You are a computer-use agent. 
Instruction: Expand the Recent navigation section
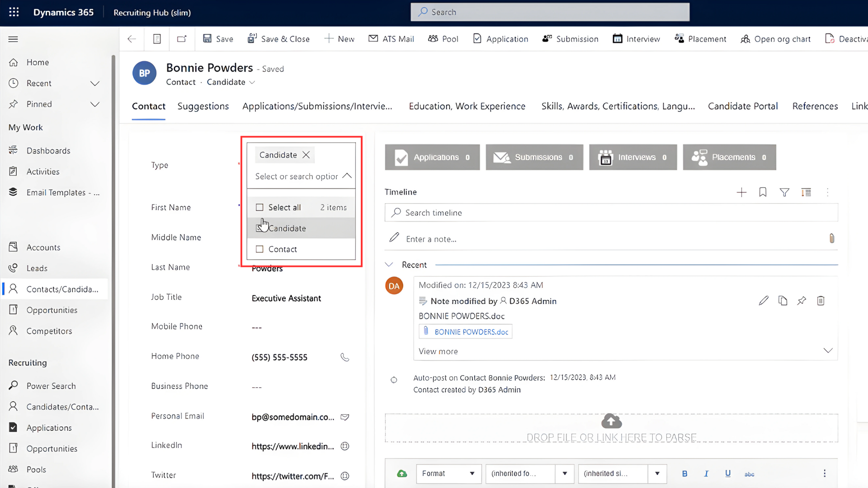coord(95,84)
